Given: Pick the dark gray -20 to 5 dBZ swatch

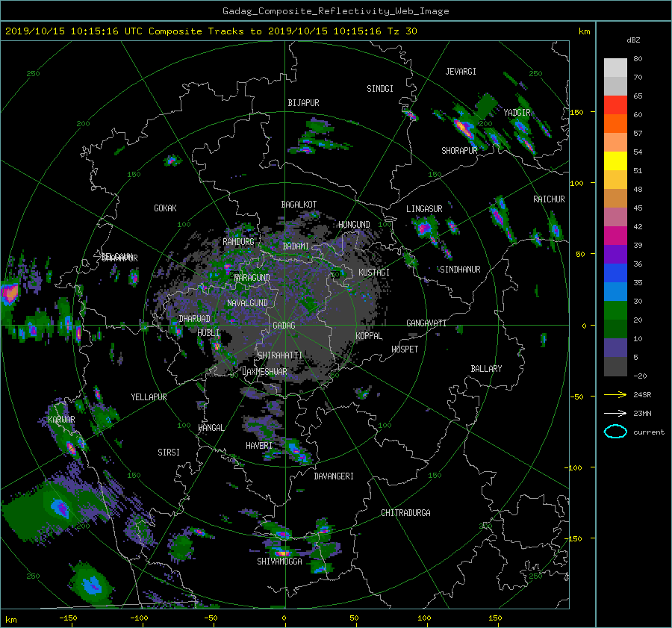Looking at the screenshot, I should [615, 367].
